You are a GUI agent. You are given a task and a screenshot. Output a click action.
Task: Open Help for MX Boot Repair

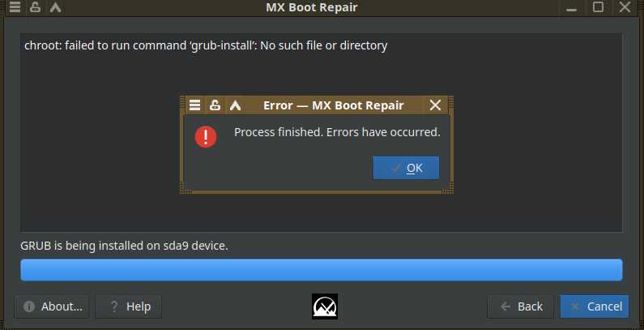tap(129, 306)
